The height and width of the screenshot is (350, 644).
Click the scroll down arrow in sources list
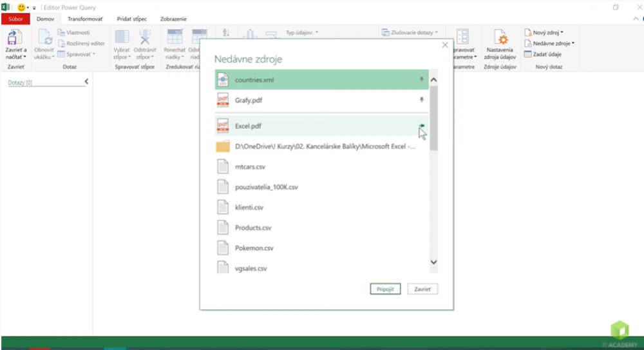[433, 262]
